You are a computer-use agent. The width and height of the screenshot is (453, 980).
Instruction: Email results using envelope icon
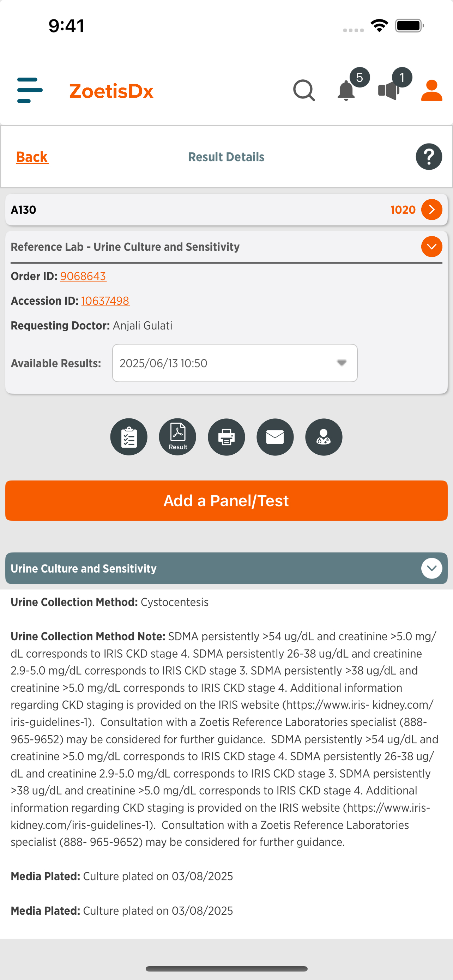[x=275, y=437]
